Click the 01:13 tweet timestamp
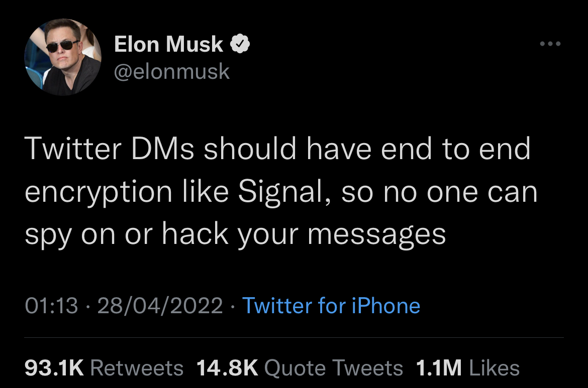Screen dimensions: 588x388 click(x=51, y=305)
